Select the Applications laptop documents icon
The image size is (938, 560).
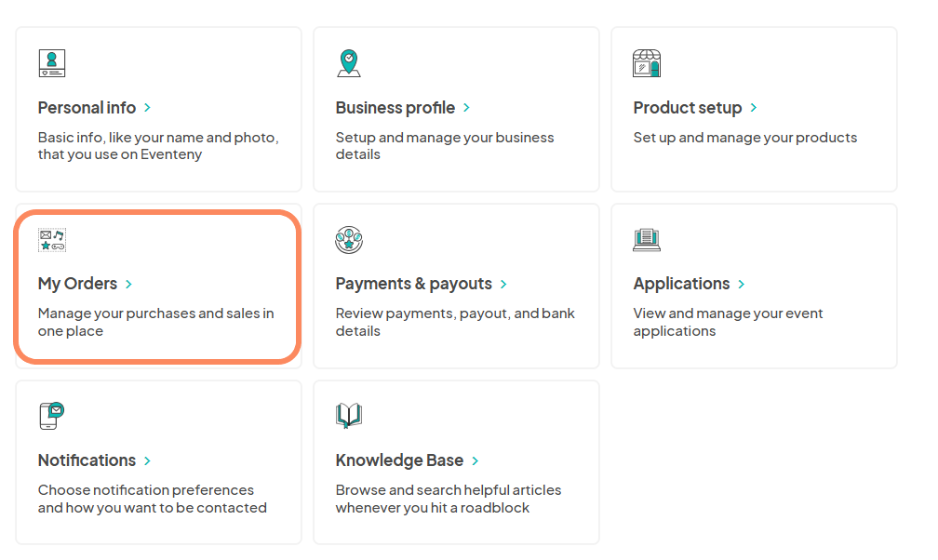(647, 239)
